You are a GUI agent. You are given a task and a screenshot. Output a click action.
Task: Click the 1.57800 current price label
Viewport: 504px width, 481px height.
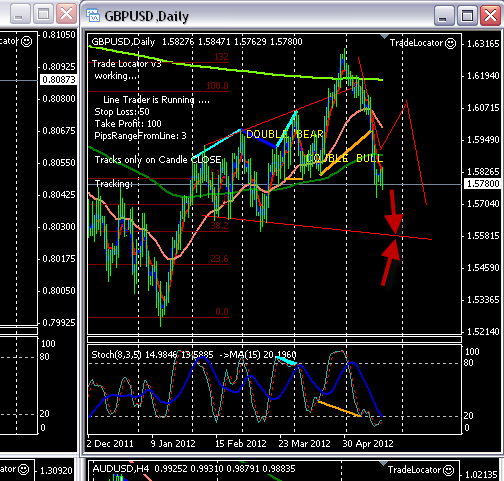(483, 184)
